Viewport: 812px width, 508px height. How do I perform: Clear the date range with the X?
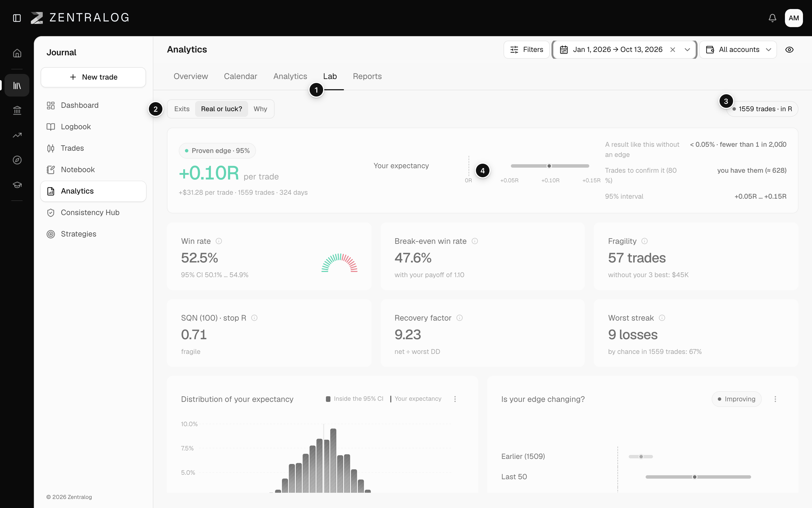click(672, 50)
